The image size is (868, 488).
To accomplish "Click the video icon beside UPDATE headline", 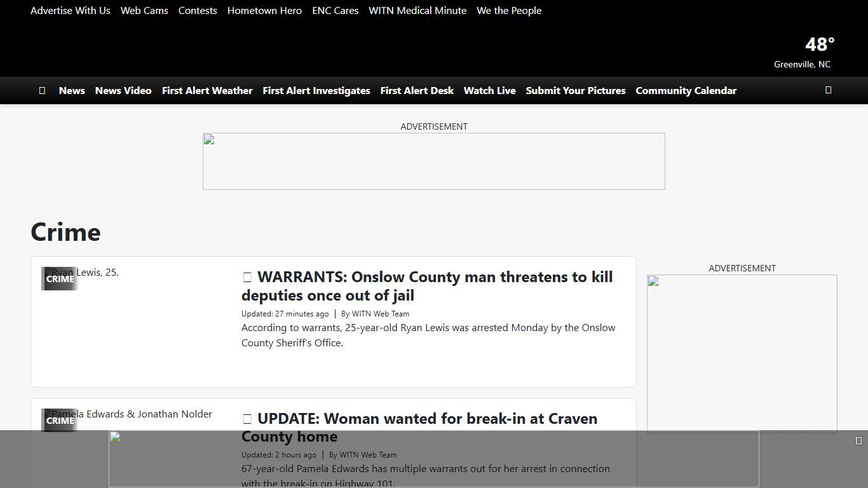I will click(247, 419).
